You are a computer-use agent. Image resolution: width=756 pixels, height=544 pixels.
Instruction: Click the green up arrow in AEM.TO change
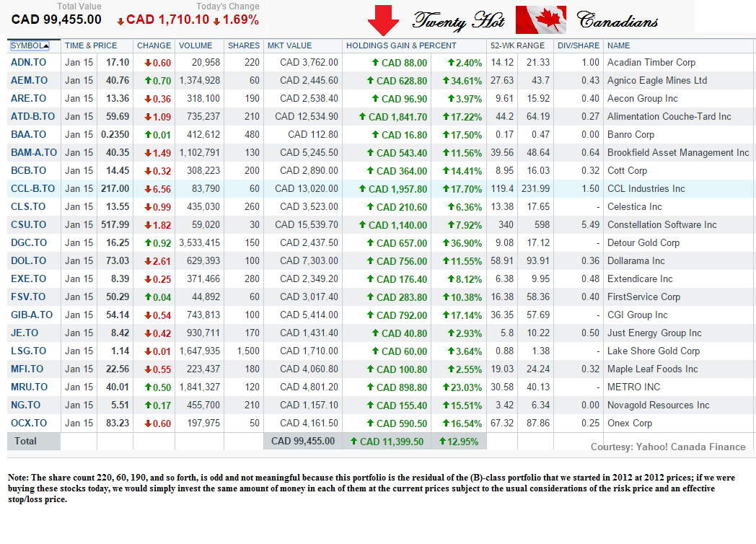(x=147, y=81)
